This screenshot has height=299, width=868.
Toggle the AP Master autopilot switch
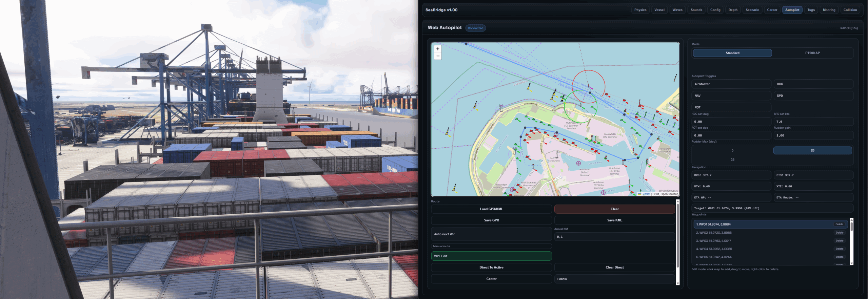click(x=731, y=84)
